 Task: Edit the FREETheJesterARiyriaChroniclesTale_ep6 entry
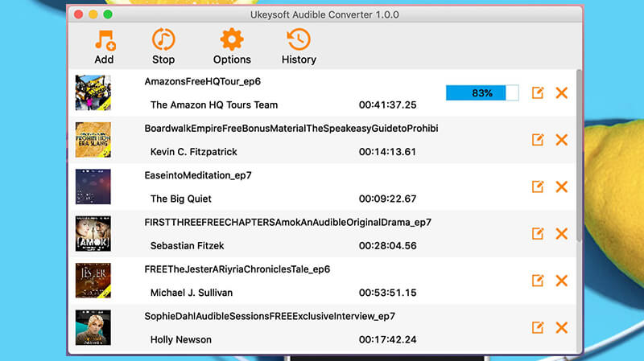pyautogui.click(x=538, y=281)
